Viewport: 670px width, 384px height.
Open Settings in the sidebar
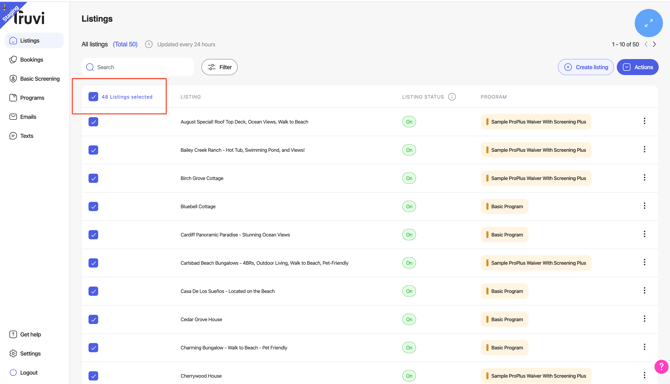(x=25, y=354)
